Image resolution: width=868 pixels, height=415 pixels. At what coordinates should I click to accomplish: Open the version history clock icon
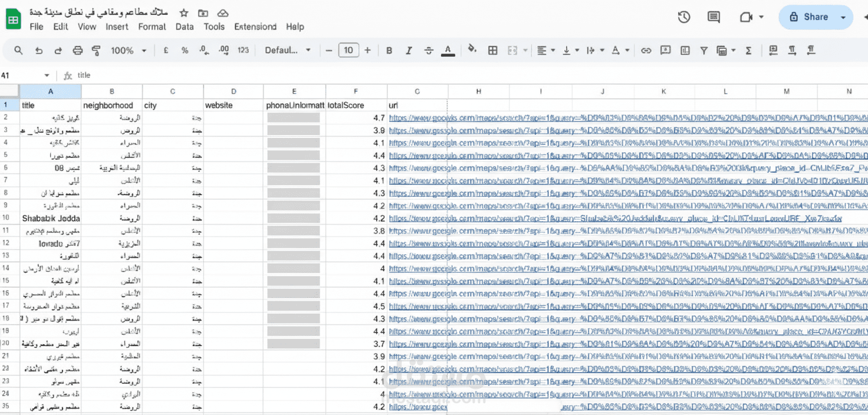coord(684,17)
